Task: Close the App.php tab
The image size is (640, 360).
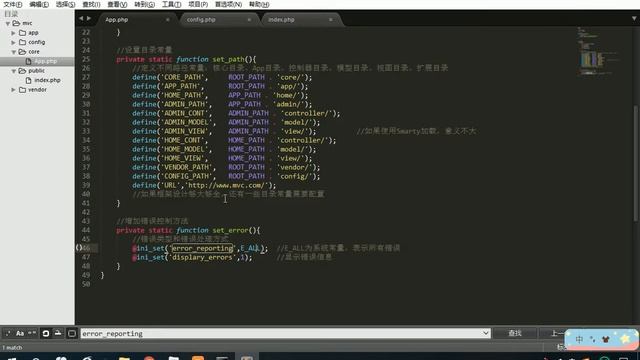Action: [x=167, y=20]
